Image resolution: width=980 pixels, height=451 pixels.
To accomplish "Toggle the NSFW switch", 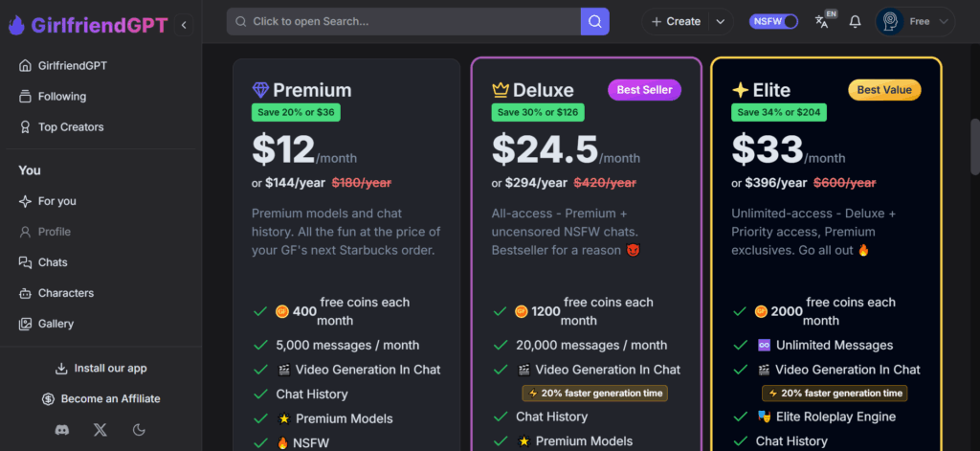I will 773,21.
